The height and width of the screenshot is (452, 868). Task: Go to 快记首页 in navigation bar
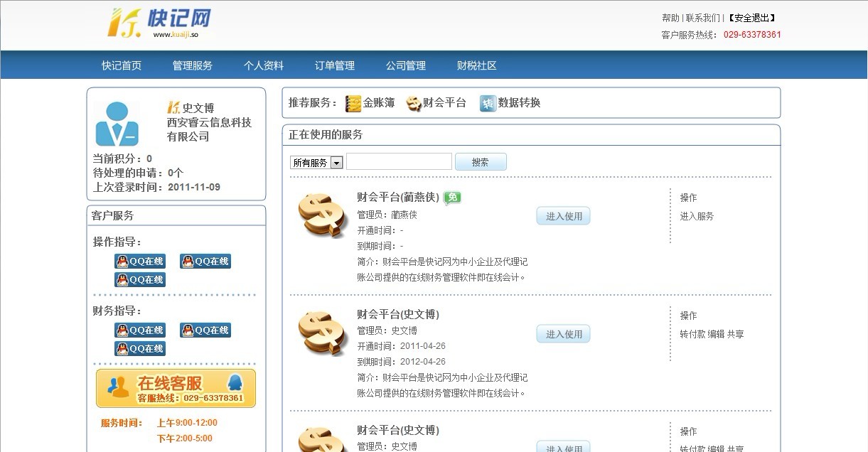tap(122, 65)
